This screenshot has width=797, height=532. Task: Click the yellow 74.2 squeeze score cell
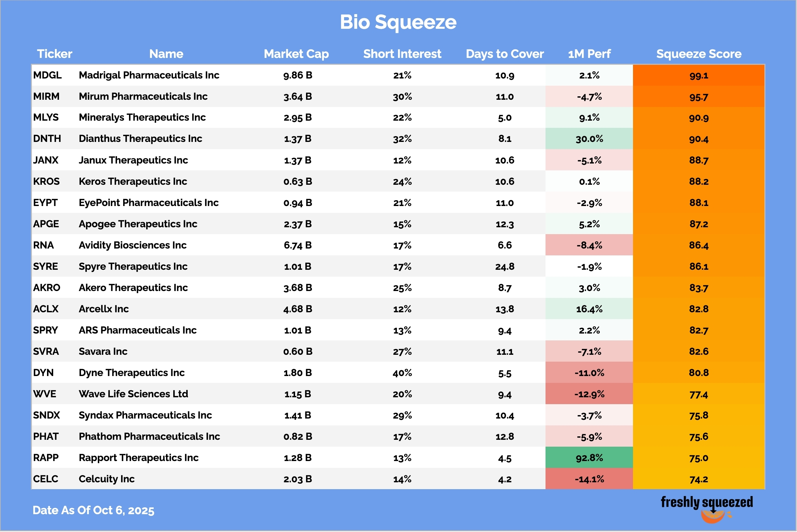click(699, 479)
